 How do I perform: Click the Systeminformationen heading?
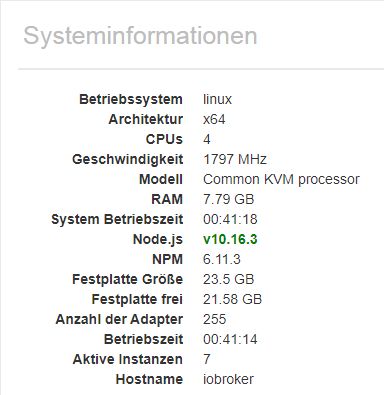(x=140, y=36)
